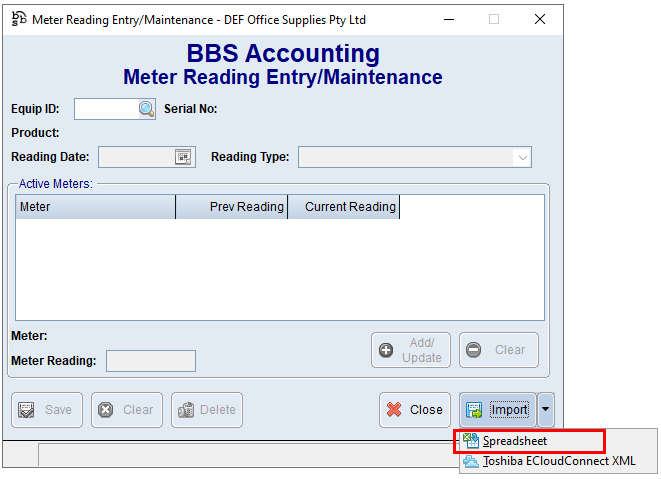Click the Toshiba ECloudConnect cloud icon
Screen dimensions: 661x479
[x=471, y=461]
